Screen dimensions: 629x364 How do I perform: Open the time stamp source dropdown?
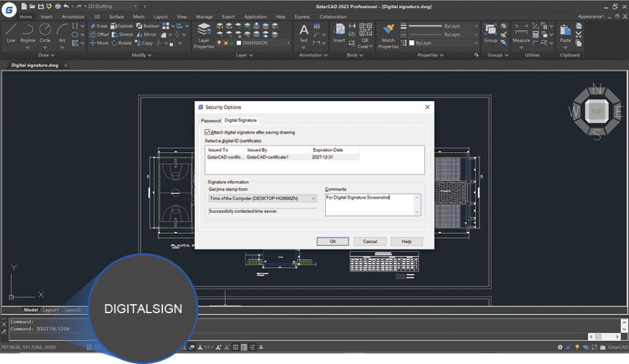click(262, 199)
